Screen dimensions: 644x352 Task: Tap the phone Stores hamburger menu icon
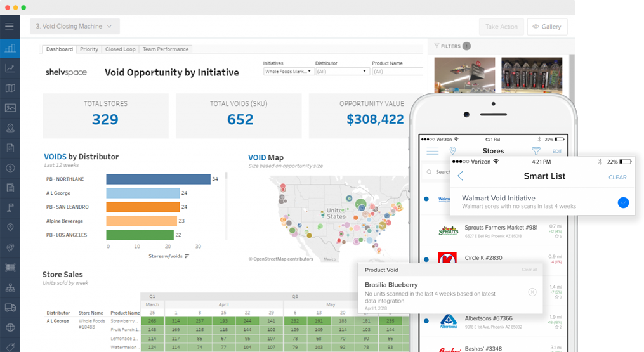click(432, 151)
